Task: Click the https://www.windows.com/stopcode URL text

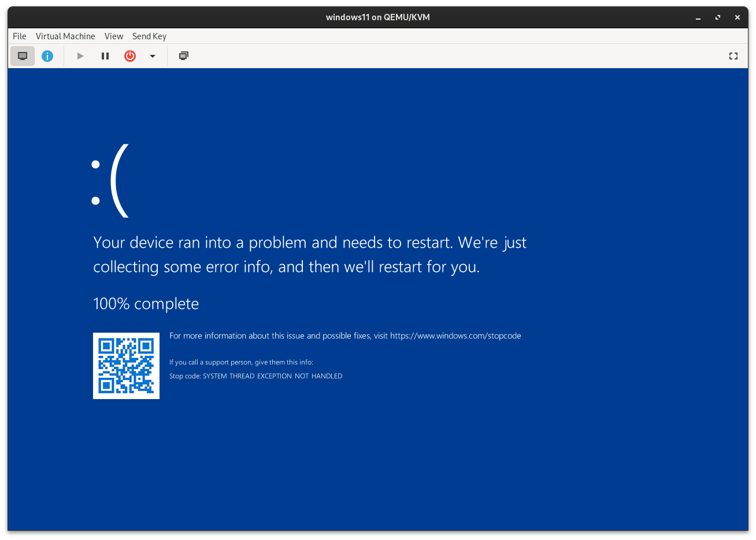Action: (455, 336)
